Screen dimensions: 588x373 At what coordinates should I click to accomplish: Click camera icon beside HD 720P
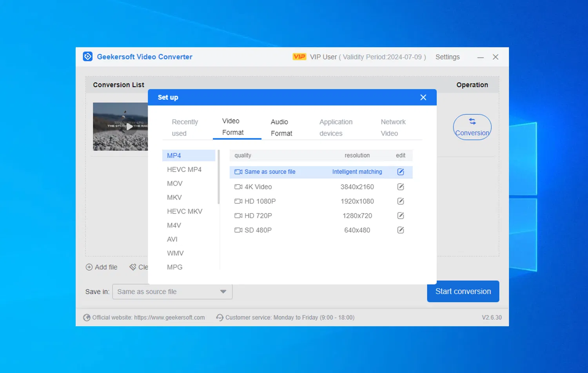(238, 215)
